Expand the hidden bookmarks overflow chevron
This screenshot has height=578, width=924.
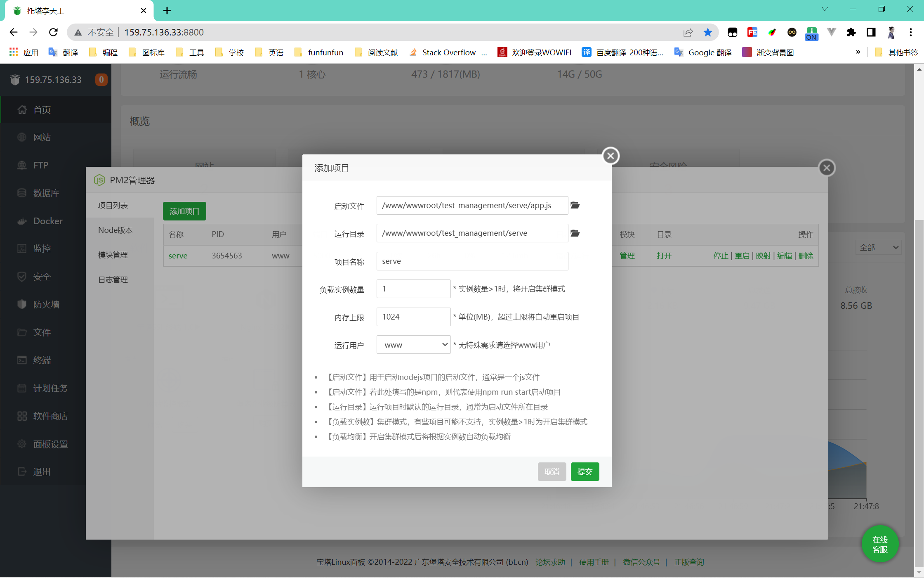[858, 52]
